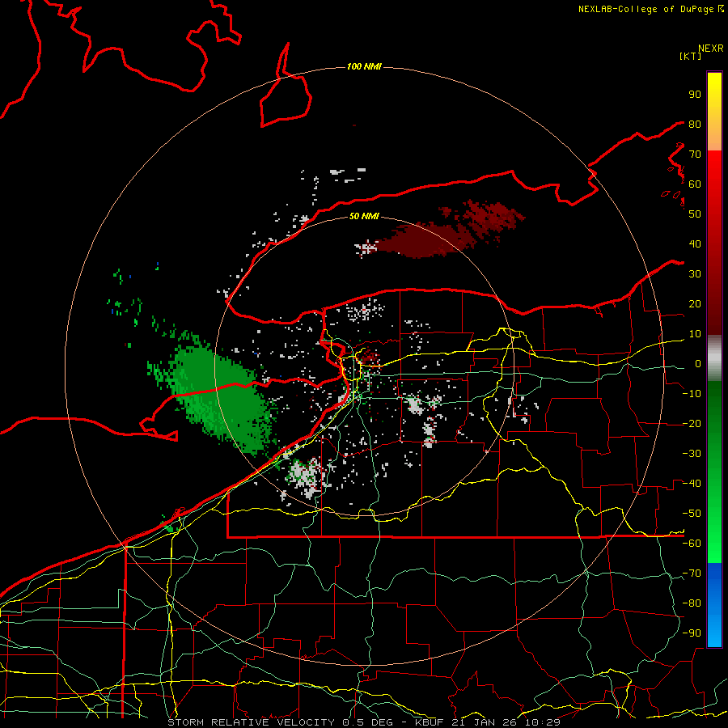Click the "[KT]" units label above the scale
Viewport: 728px width, 728px height.
click(x=690, y=56)
